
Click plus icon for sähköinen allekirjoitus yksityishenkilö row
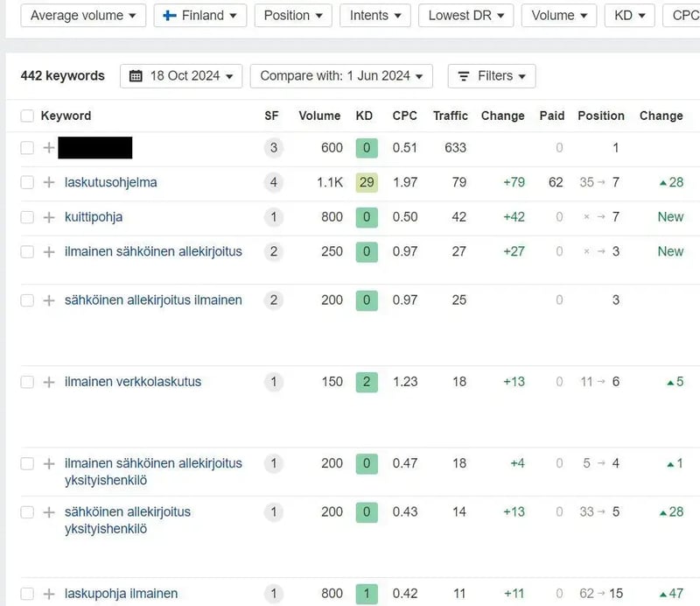point(49,512)
